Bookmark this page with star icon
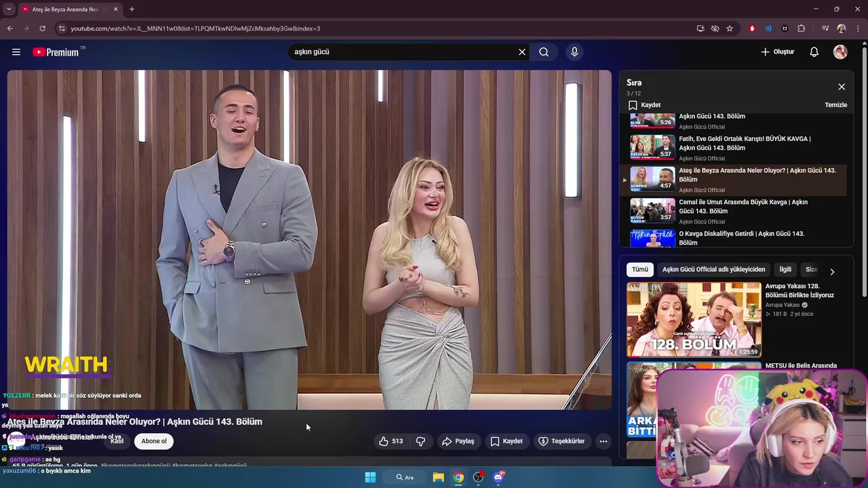Viewport: 868px width, 488px height. click(x=730, y=28)
